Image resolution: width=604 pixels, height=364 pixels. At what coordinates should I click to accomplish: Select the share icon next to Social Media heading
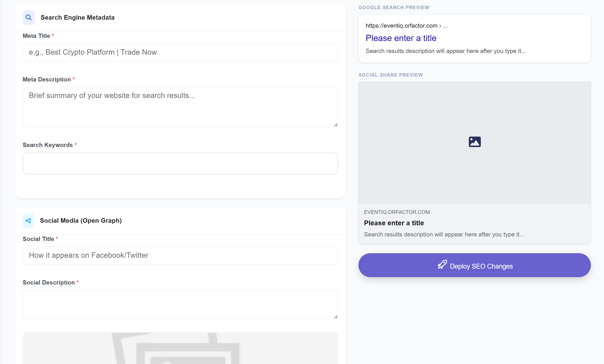point(28,220)
